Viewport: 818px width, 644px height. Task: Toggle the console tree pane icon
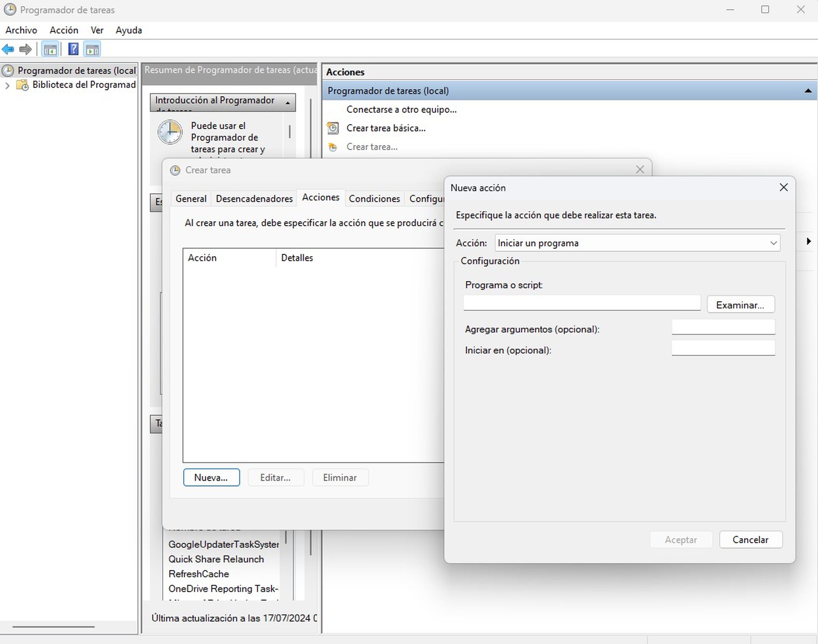tap(50, 49)
